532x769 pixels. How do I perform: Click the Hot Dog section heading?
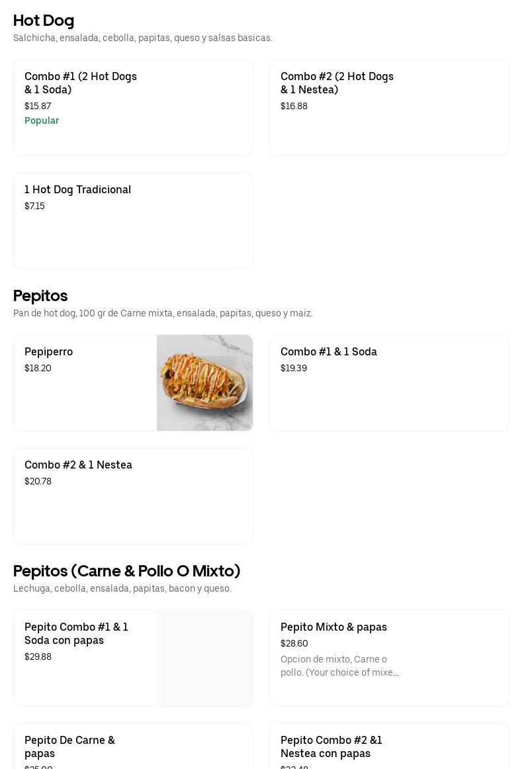coord(44,21)
